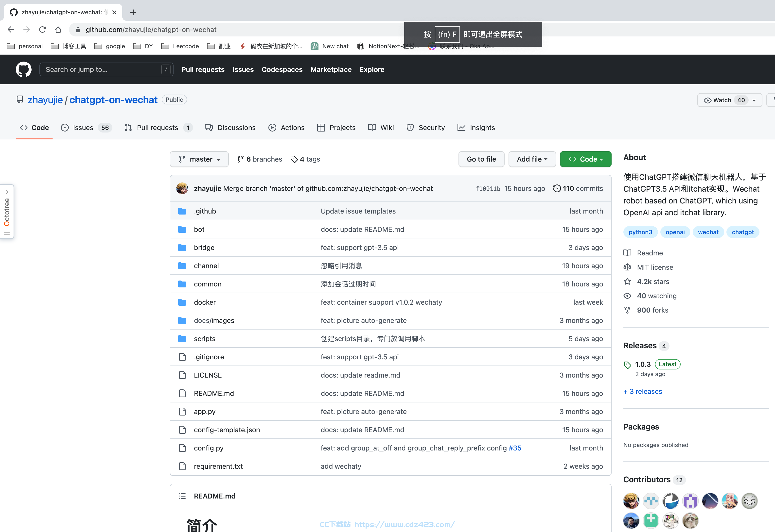This screenshot has height=532, width=775.
Task: Click the fork icon next to 900 forks
Action: 627,310
